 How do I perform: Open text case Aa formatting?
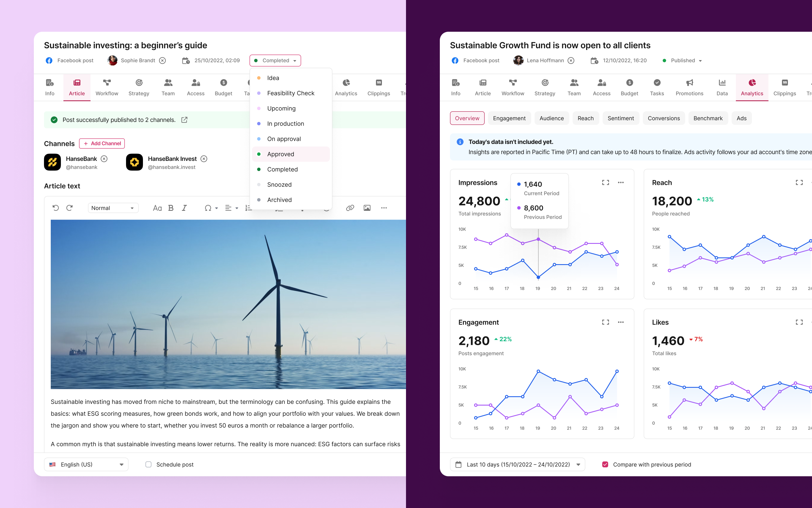pyautogui.click(x=157, y=208)
